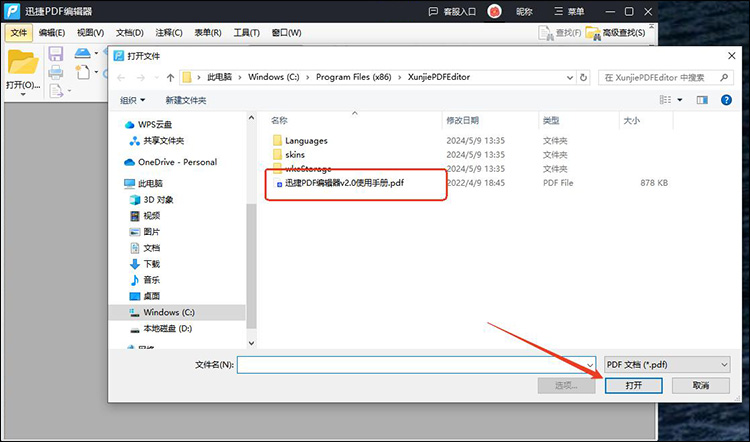Screen dimensions: 750x442
Task: Select 共享文件夹 in the navigation pane
Action: [164, 141]
